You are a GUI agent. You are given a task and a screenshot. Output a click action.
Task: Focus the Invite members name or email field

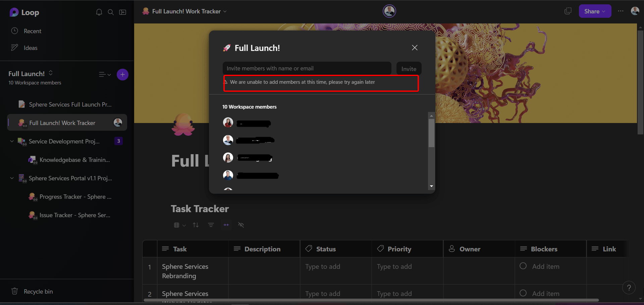click(x=307, y=68)
